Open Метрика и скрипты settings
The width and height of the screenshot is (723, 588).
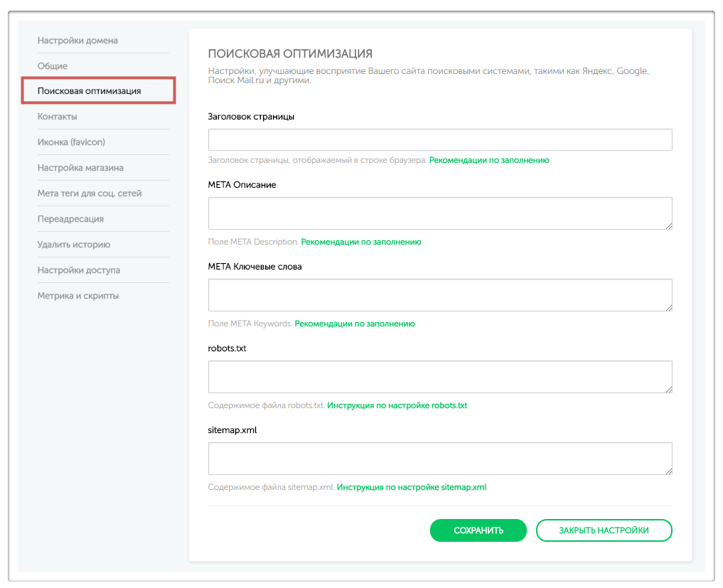click(78, 296)
